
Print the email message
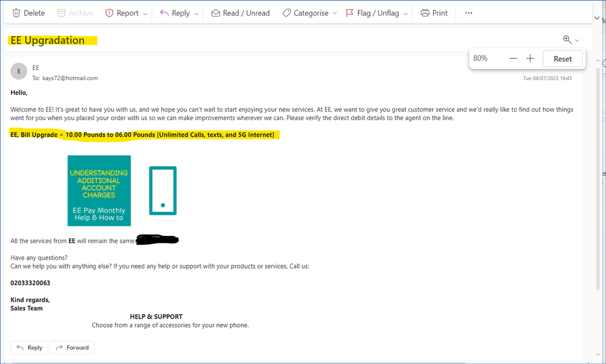click(x=434, y=13)
